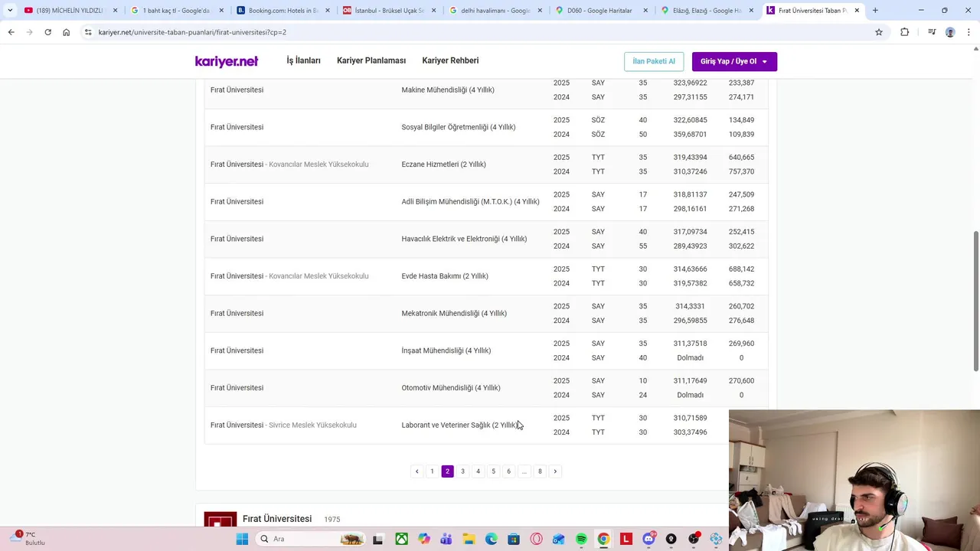Click Sivrice Meslek Yüksekokulu link

312,425
